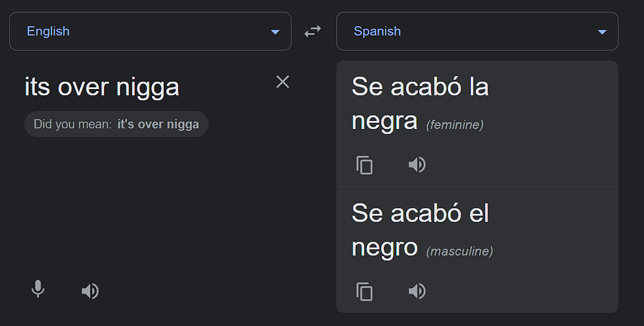Select the translation beginning 'Se acabó la'
The image size is (644, 326).
[x=420, y=87]
